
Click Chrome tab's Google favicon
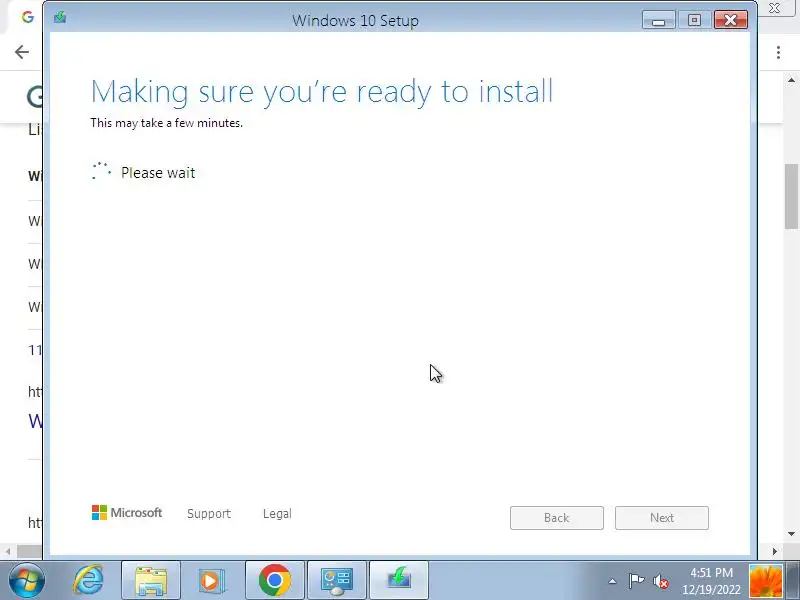pyautogui.click(x=28, y=17)
